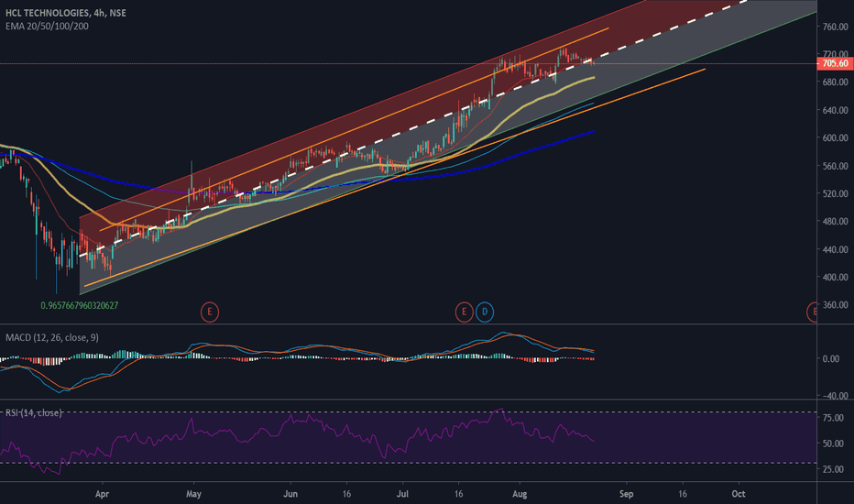This screenshot has height=504, width=854.
Task: Click the Aug label on time axis
Action: 520,494
